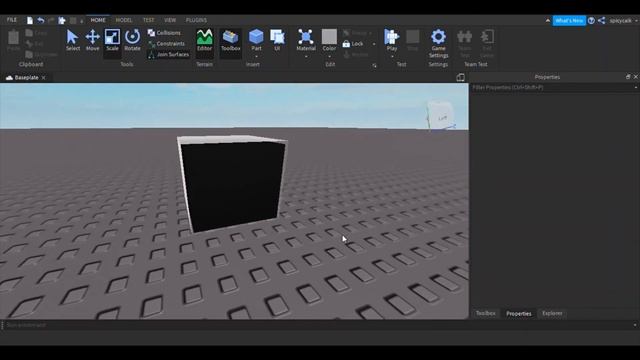The image size is (640, 360).
Task: Insert a new Part
Action: click(256, 40)
